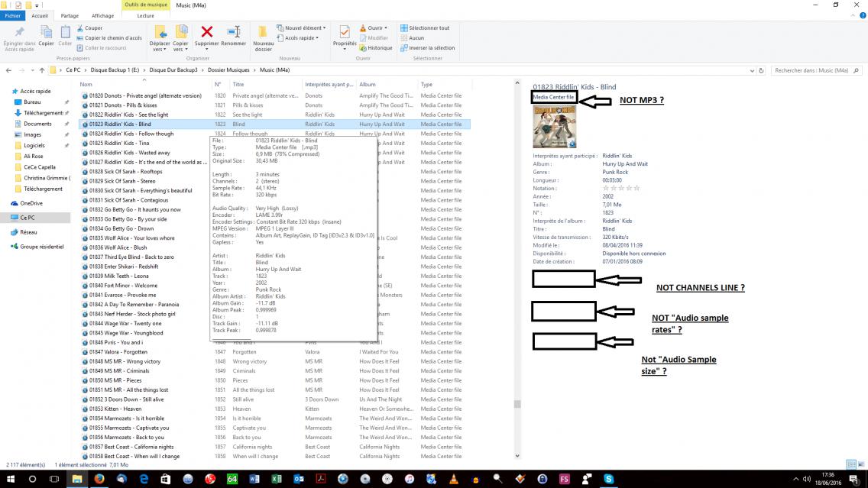Click the Couper scissors icon

79,28
